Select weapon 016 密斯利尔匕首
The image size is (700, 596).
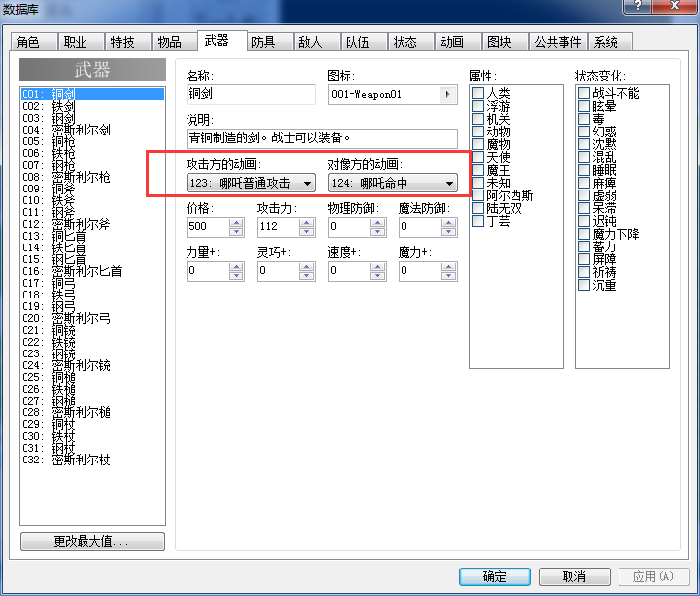pyautogui.click(x=92, y=271)
